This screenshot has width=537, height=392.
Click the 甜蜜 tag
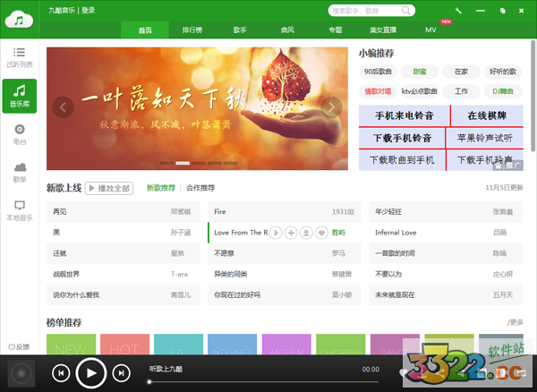[x=420, y=72]
